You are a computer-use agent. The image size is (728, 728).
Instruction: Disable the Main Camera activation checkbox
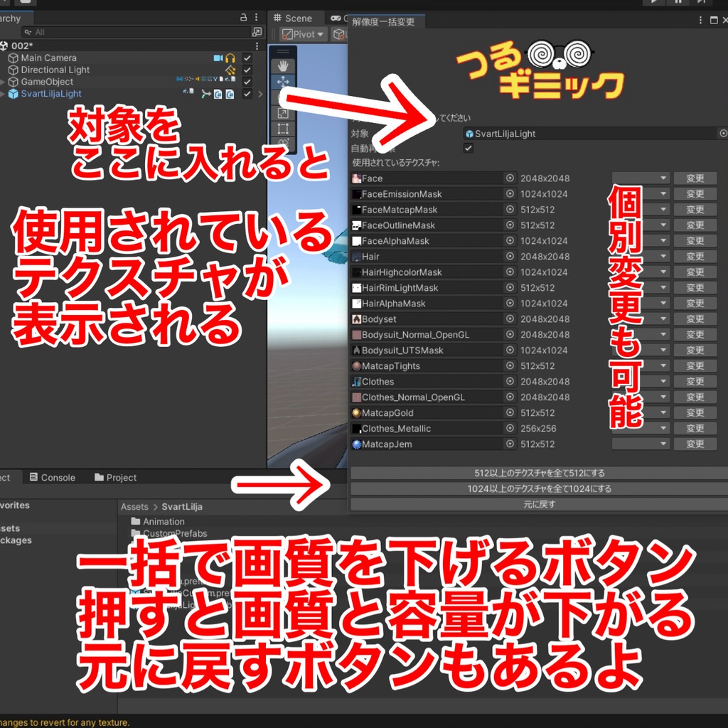click(x=247, y=58)
